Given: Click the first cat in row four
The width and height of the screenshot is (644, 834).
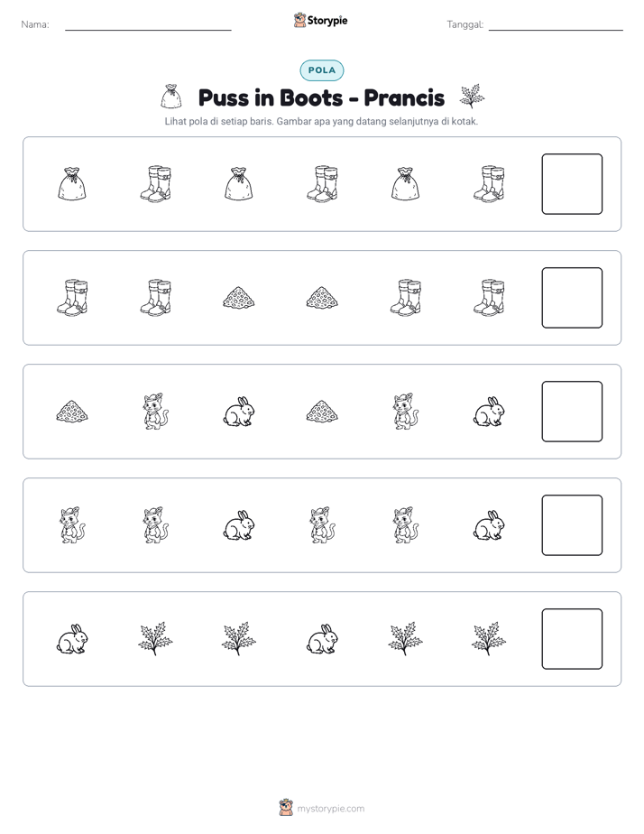Looking at the screenshot, I should 72,525.
